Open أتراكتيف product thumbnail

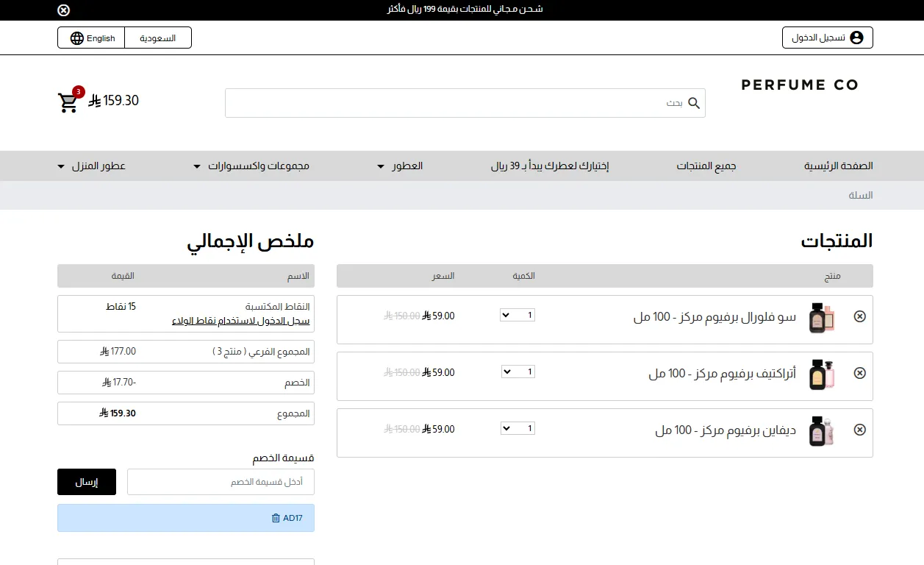(822, 374)
